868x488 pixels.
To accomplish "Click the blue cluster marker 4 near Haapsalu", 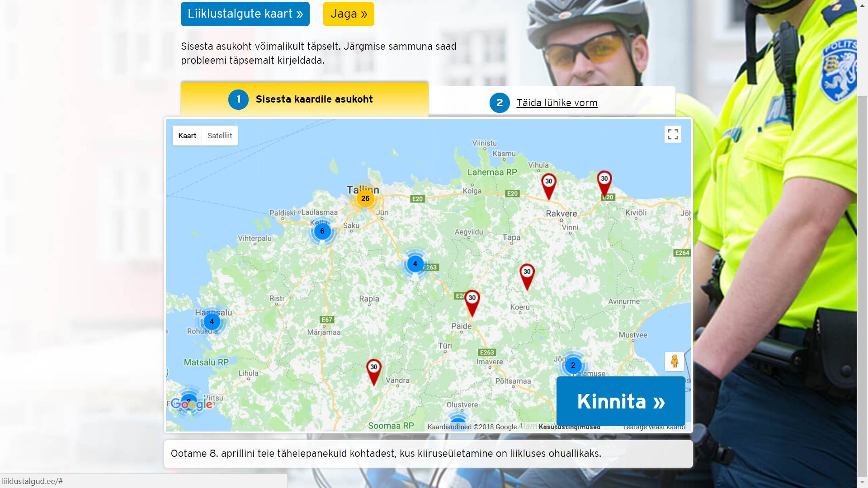I will 212,322.
